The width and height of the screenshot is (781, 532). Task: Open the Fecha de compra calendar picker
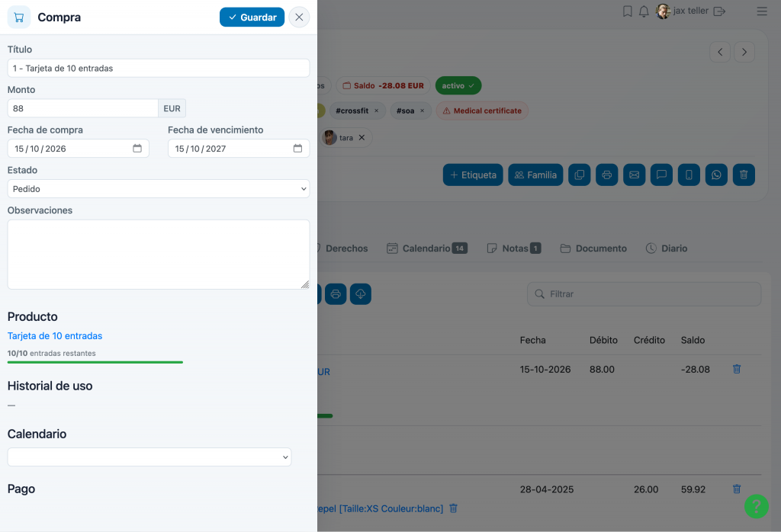[137, 149]
